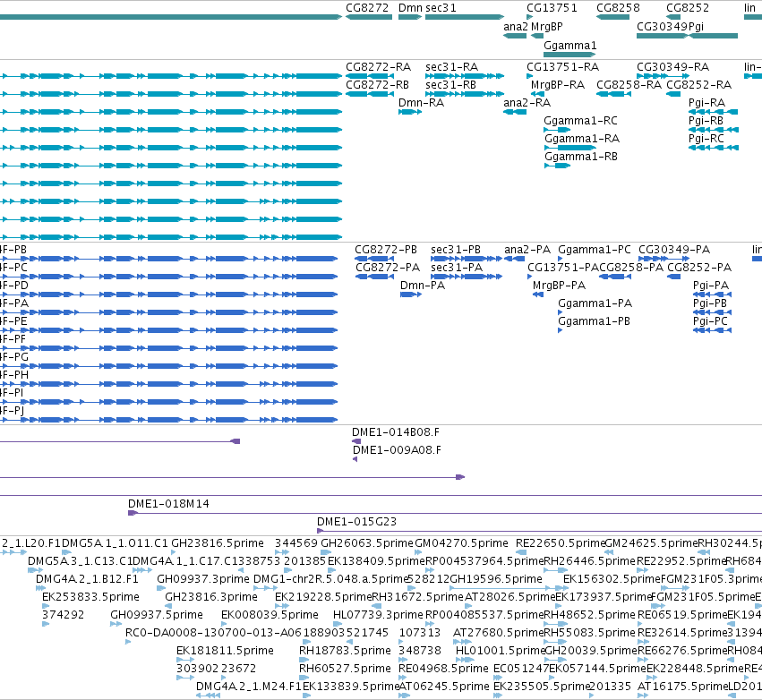Click the Ggamma1-RB transcript label
Image resolution: width=762 pixels, height=700 pixels.
pos(581,157)
